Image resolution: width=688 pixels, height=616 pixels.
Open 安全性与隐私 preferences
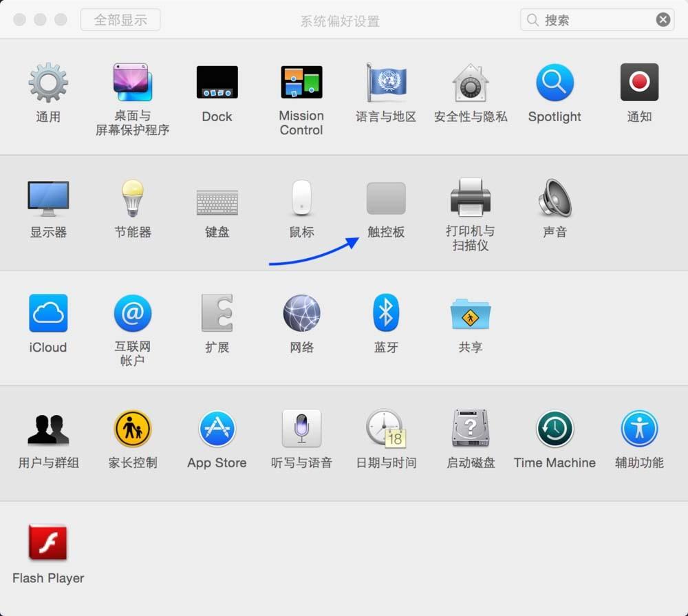click(x=470, y=83)
